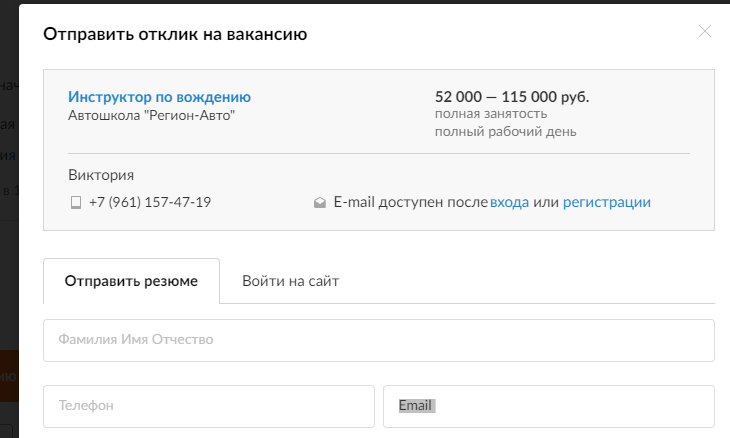This screenshot has height=438, width=730.
Task: Follow the входа login link
Action: pyautogui.click(x=509, y=202)
